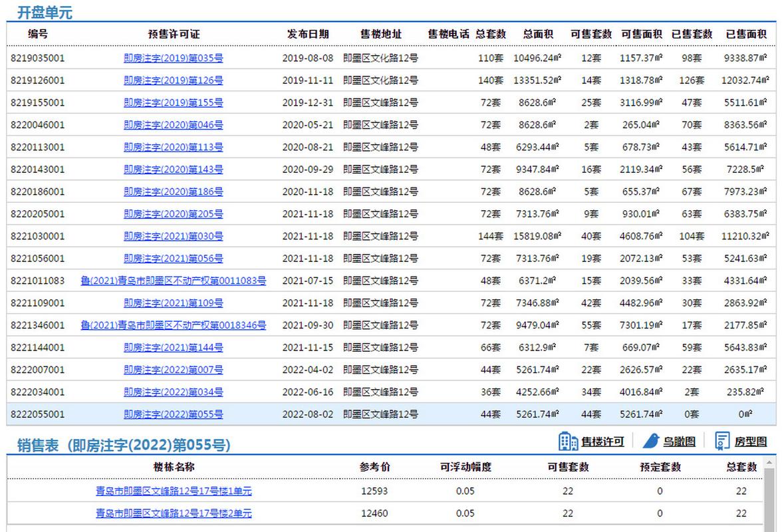Image resolution: width=782 pixels, height=532 pixels.
Task: Open the 房型图 floor plan link
Action: click(750, 442)
